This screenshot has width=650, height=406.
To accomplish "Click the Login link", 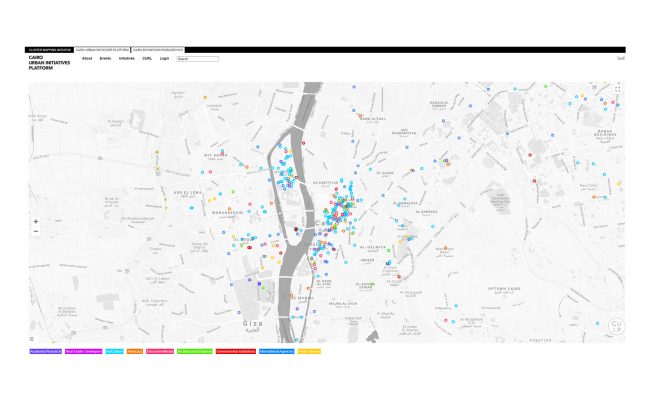I will coord(164,58).
